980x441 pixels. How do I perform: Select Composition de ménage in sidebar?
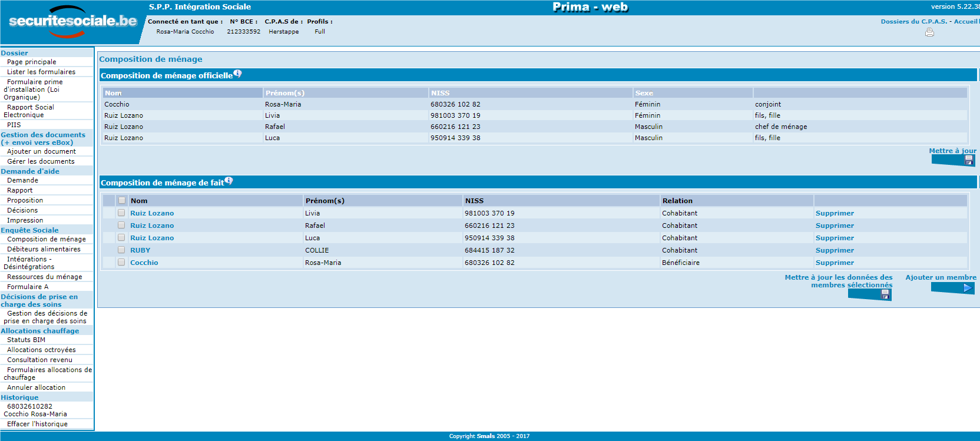[x=47, y=239]
